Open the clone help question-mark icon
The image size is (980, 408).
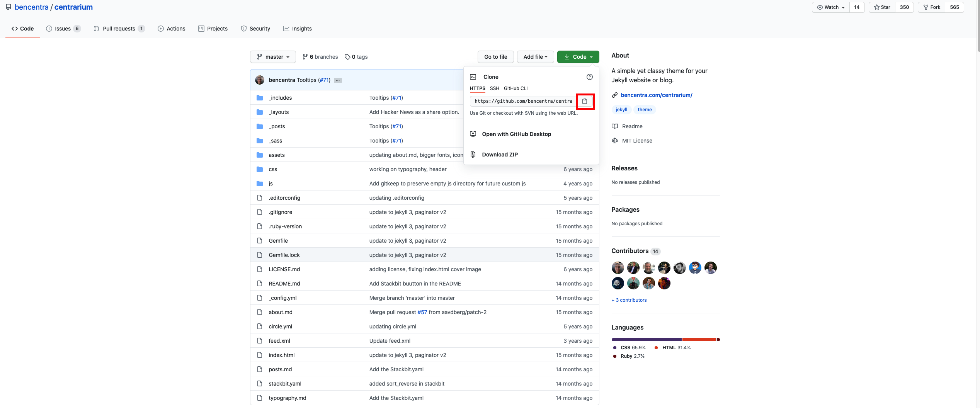pyautogui.click(x=589, y=77)
